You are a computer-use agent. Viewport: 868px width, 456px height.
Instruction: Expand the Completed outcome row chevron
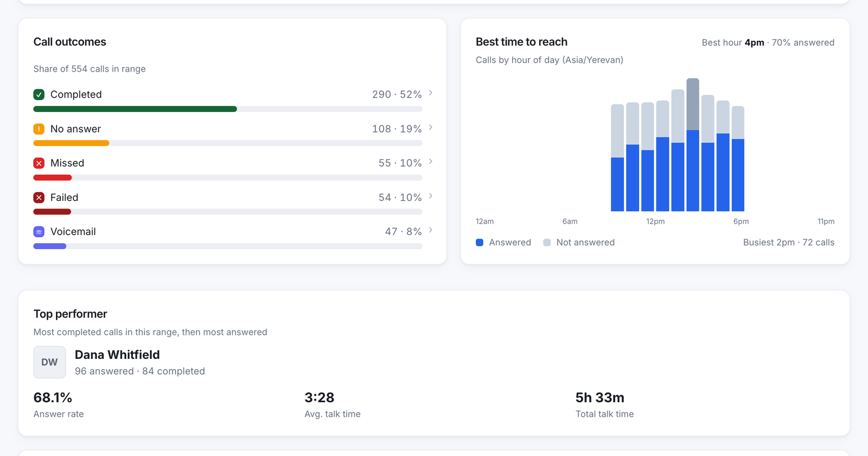click(431, 93)
